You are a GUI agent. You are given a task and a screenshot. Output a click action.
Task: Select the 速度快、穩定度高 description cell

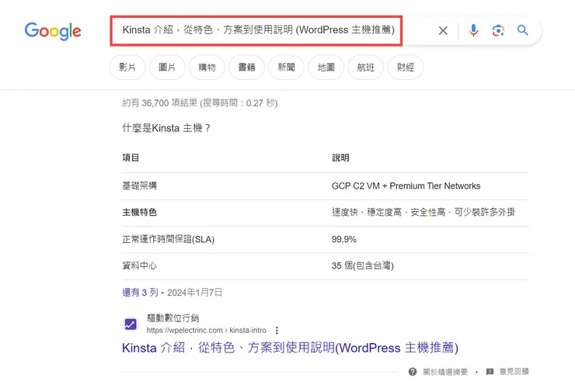[423, 213]
